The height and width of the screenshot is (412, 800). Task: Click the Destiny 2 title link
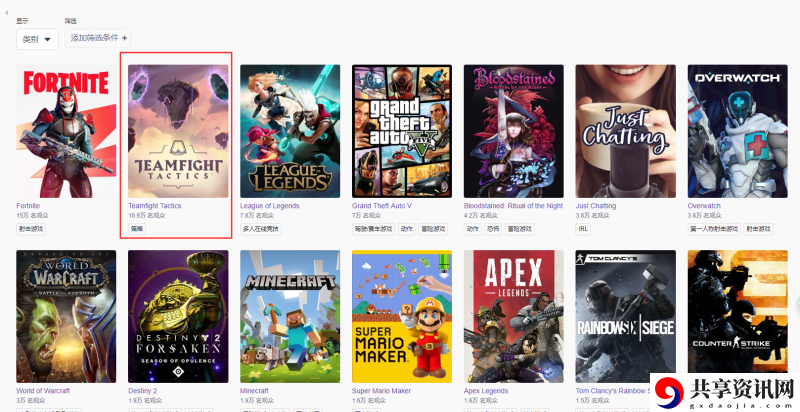142,391
